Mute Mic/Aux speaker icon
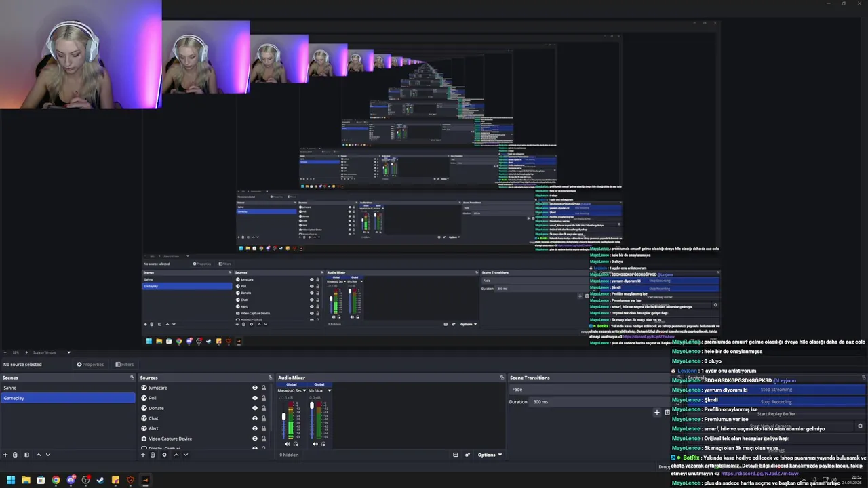Viewport: 868px width, 488px height. [315, 444]
